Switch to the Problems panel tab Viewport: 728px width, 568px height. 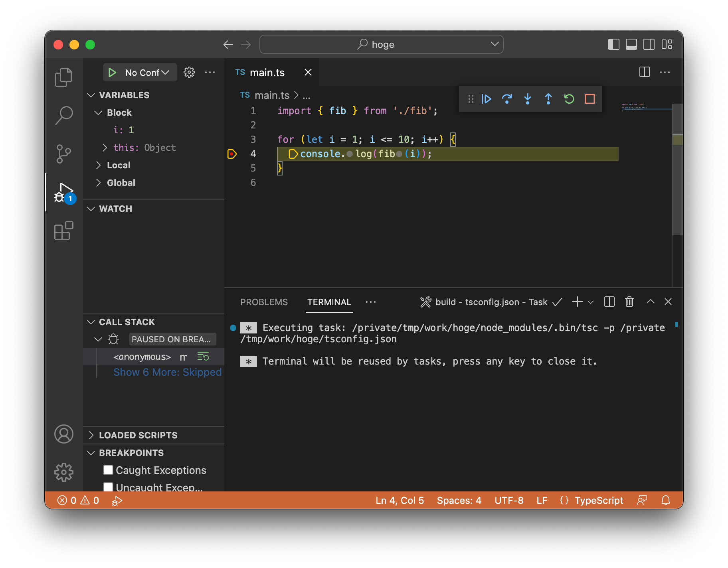pyautogui.click(x=264, y=302)
